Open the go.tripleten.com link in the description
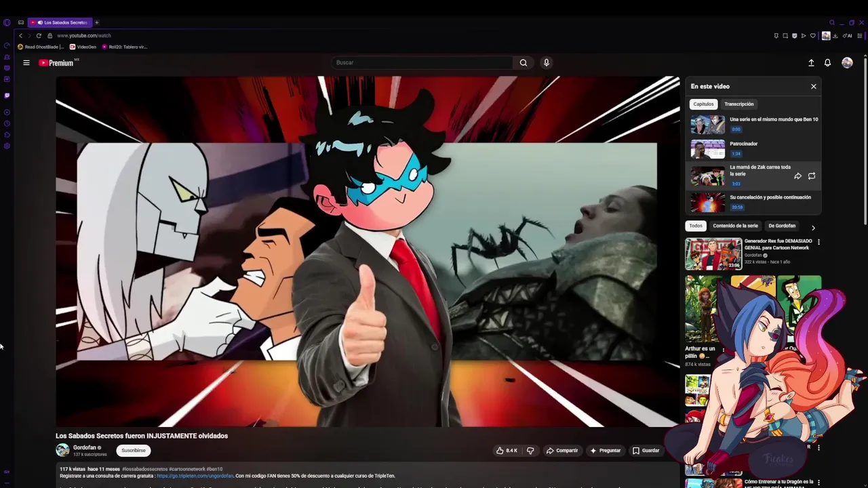This screenshot has width=868, height=488. tap(195, 476)
